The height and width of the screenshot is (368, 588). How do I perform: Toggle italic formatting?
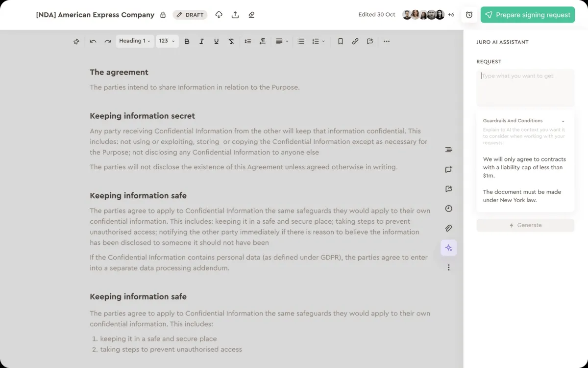coord(201,42)
